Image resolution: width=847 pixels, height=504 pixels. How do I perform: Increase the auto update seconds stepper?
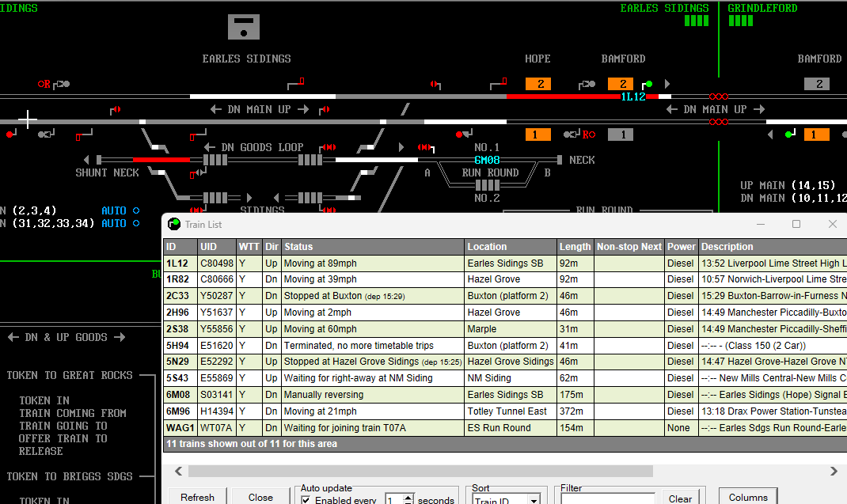[409, 497]
